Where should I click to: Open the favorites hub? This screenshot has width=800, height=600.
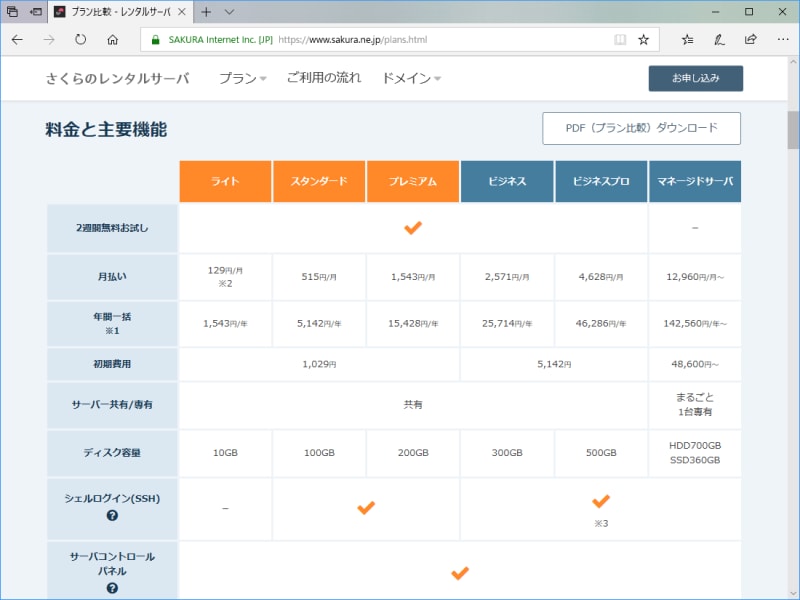coord(687,40)
